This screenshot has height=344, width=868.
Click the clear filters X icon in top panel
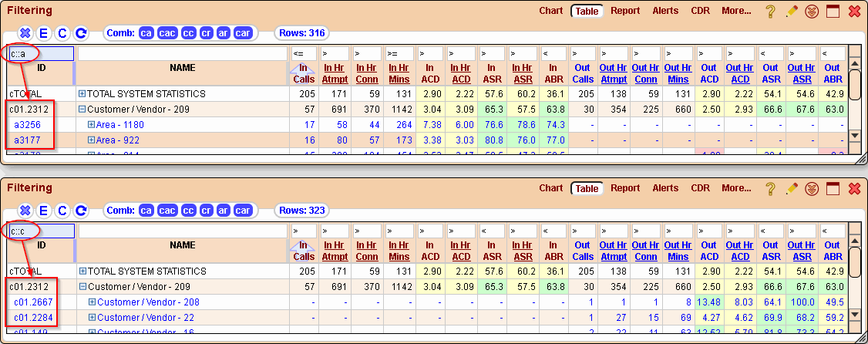point(25,33)
